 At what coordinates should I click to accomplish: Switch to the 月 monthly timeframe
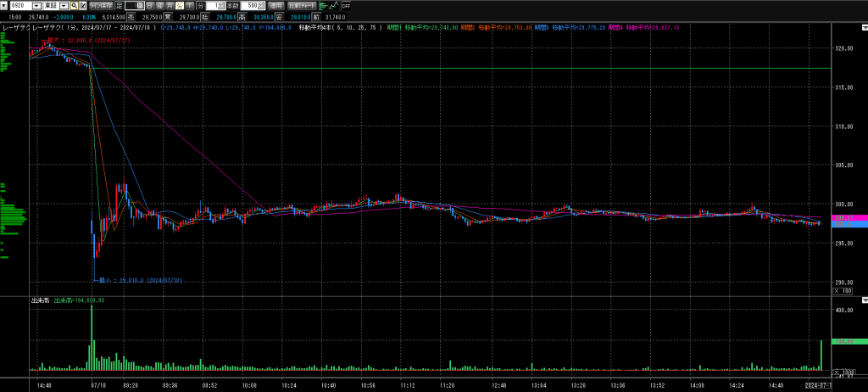coord(170,5)
